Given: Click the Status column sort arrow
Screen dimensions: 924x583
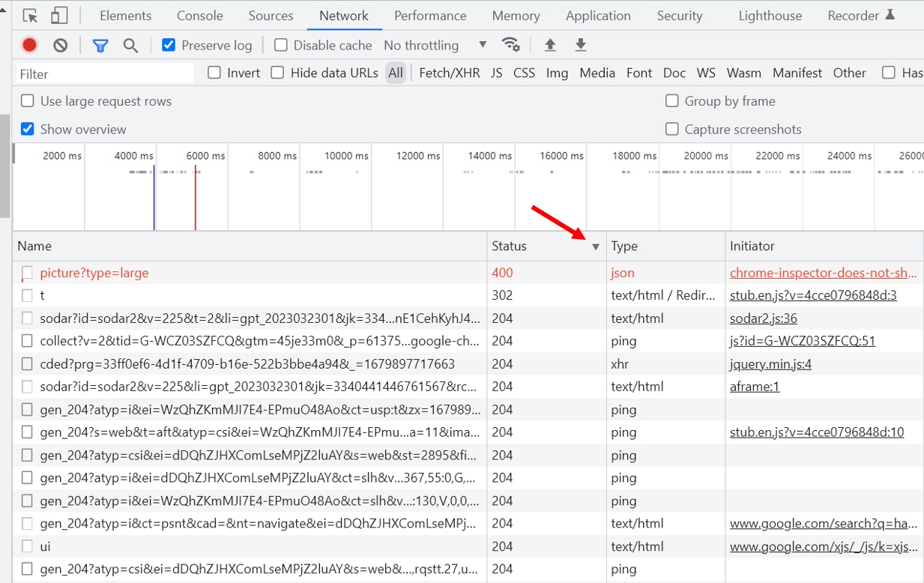Looking at the screenshot, I should tap(596, 247).
